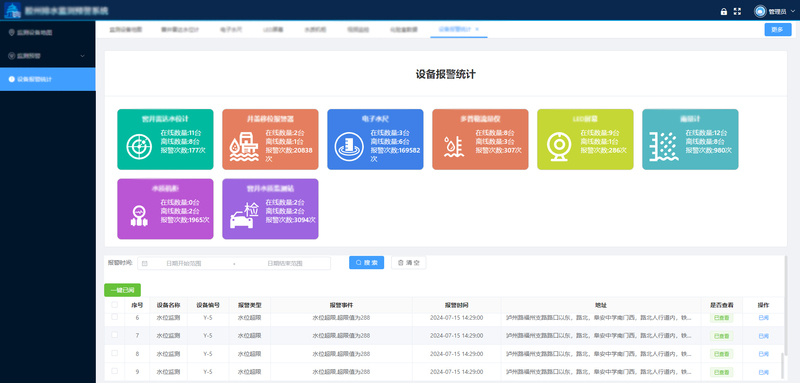800x383 pixels.
Task: Click the flooded building icon on 20838 alarms card
Action: [x=244, y=146]
